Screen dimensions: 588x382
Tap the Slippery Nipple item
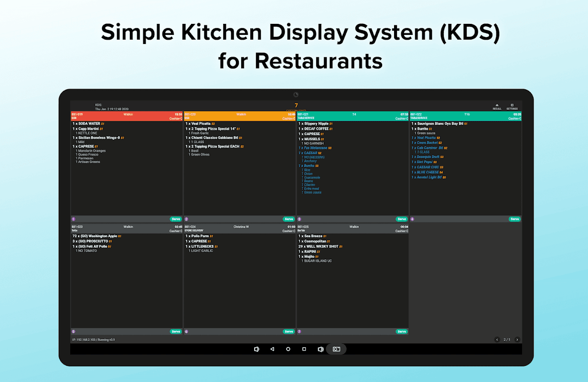pyautogui.click(x=316, y=124)
